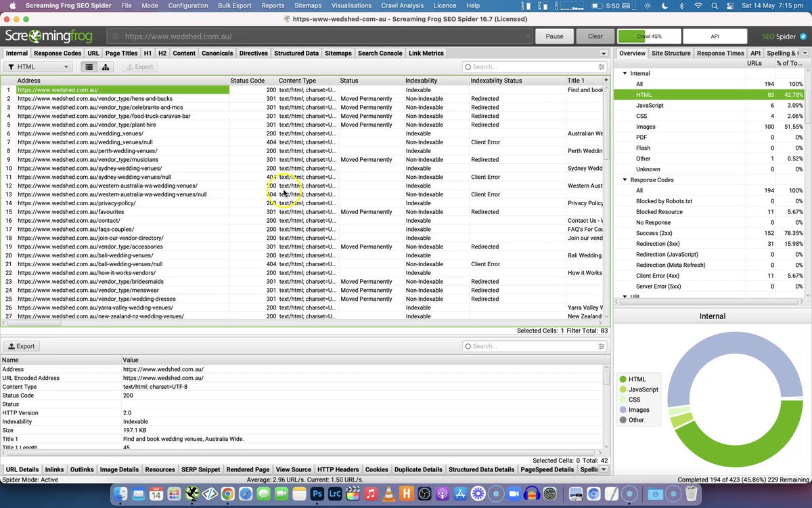This screenshot has width=812, height=508.
Task: Open top tabs overflow dropdown arrow
Action: [x=603, y=54]
